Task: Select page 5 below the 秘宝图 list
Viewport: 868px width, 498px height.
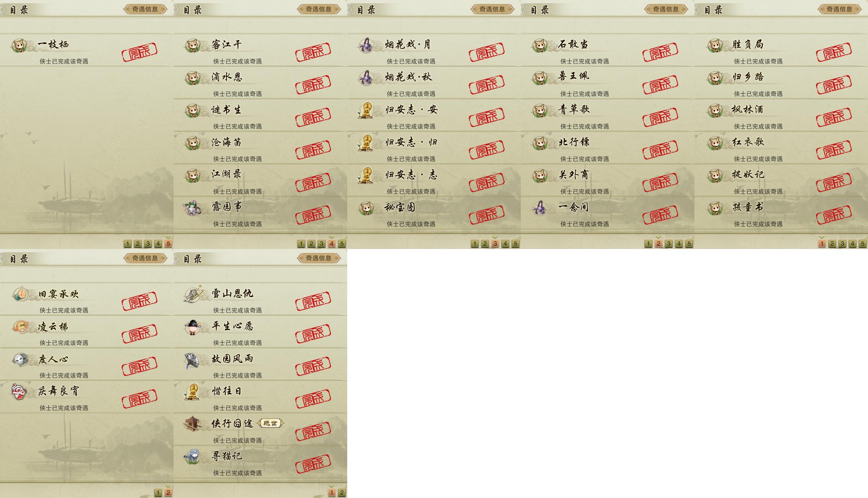Action: [515, 244]
